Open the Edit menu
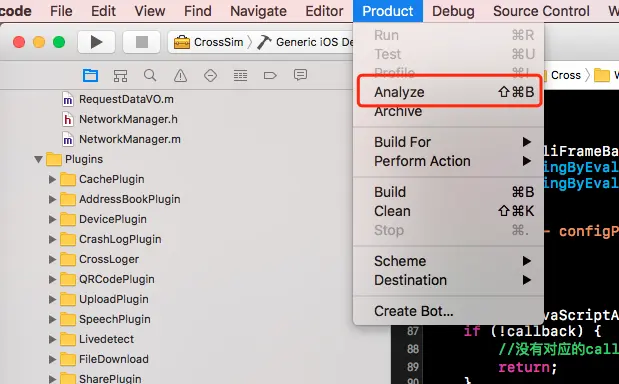The width and height of the screenshot is (619, 384). pyautogui.click(x=103, y=11)
